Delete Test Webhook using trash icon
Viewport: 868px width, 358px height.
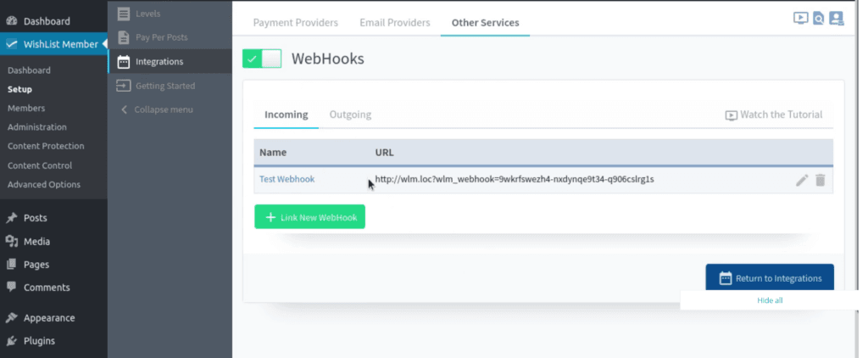coord(821,180)
